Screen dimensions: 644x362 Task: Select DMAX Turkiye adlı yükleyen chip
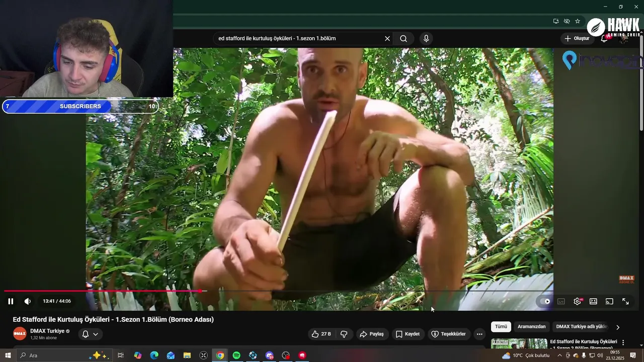(582, 327)
